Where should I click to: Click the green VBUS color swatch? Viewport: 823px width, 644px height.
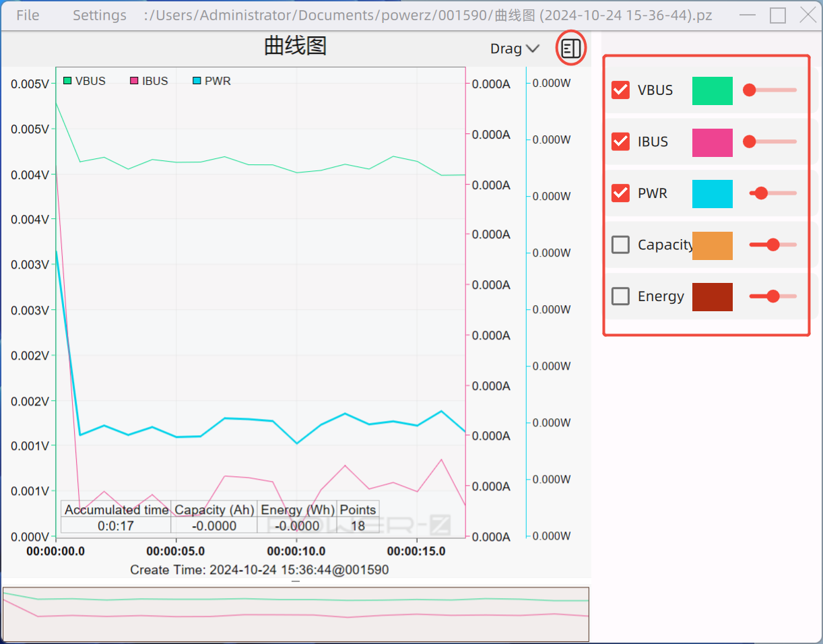(x=712, y=90)
